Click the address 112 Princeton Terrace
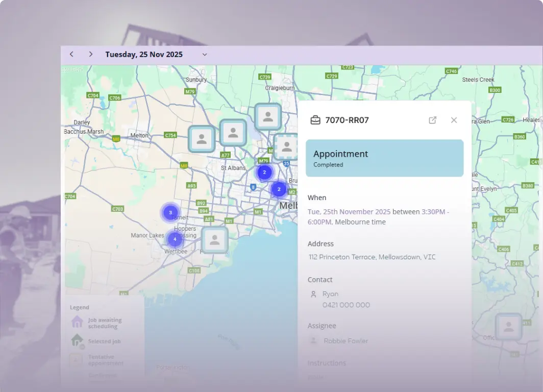 click(372, 257)
